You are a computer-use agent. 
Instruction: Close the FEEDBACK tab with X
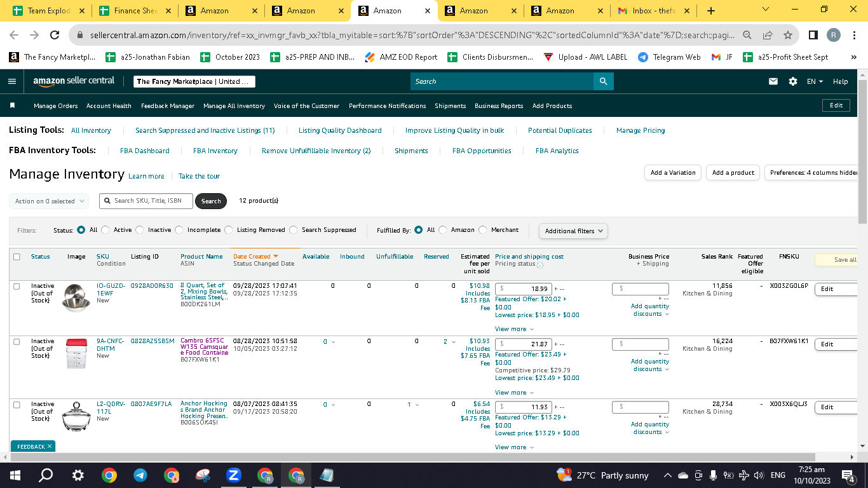pyautogui.click(x=50, y=447)
